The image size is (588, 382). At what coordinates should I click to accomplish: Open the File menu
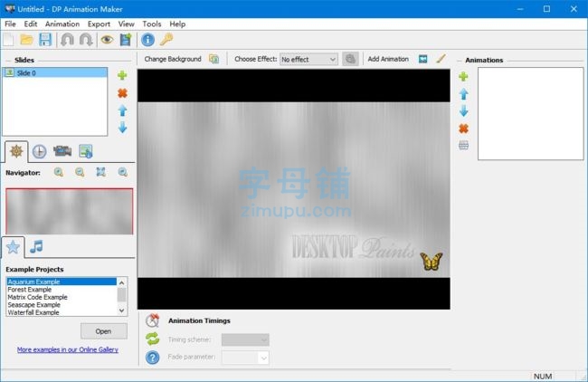[x=10, y=24]
